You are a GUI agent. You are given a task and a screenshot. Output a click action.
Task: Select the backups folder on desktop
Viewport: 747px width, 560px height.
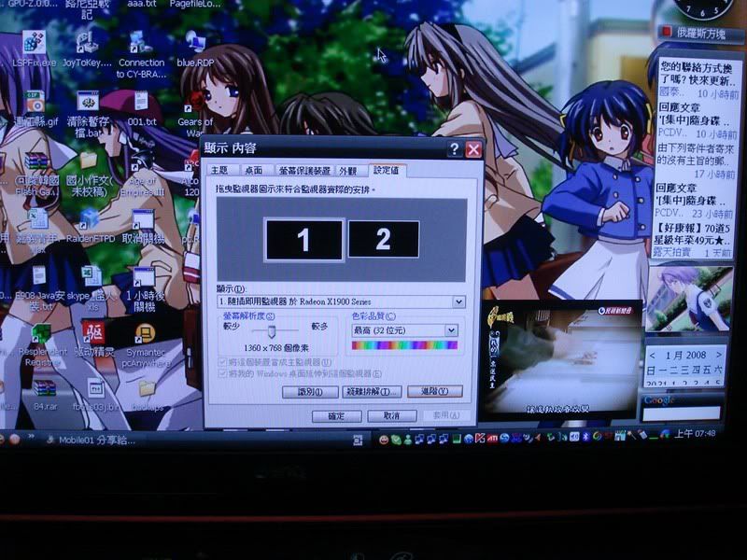pos(148,396)
